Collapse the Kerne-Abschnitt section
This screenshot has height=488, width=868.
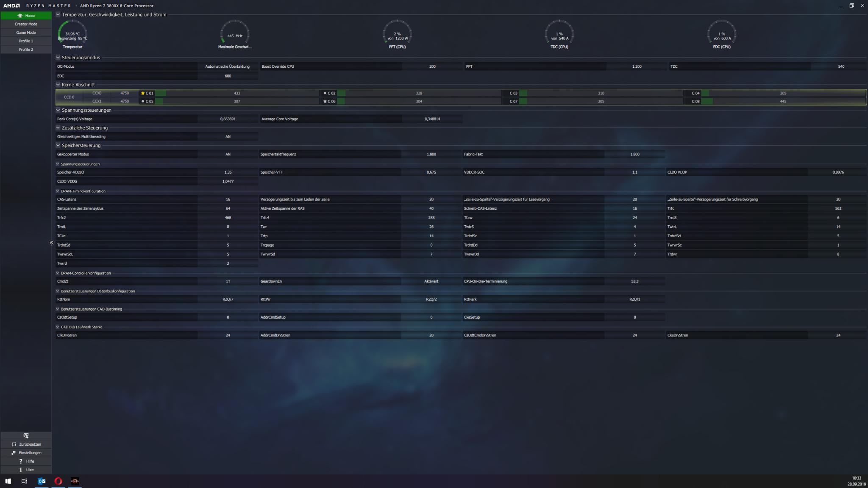58,85
